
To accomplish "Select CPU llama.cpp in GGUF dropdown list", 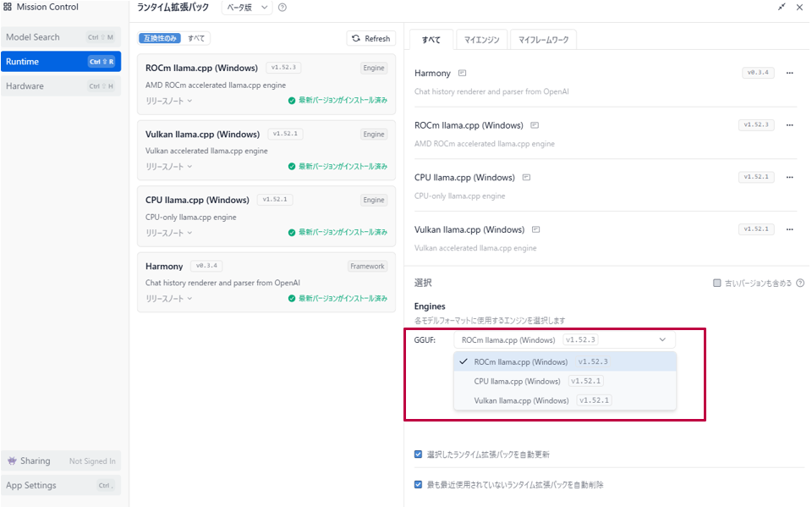I will (517, 381).
